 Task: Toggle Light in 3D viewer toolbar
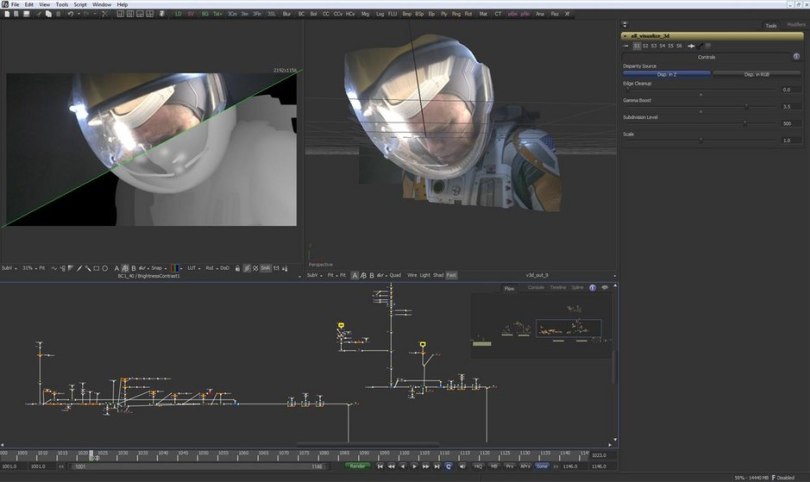pos(425,275)
